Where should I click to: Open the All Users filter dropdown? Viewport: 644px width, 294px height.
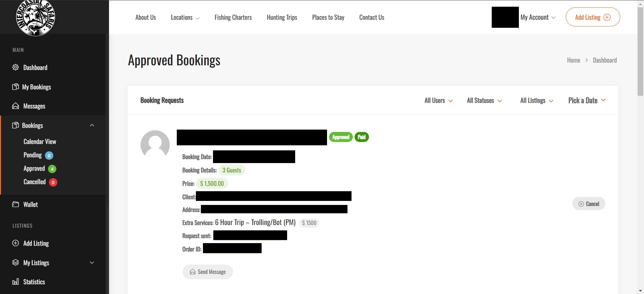438,100
